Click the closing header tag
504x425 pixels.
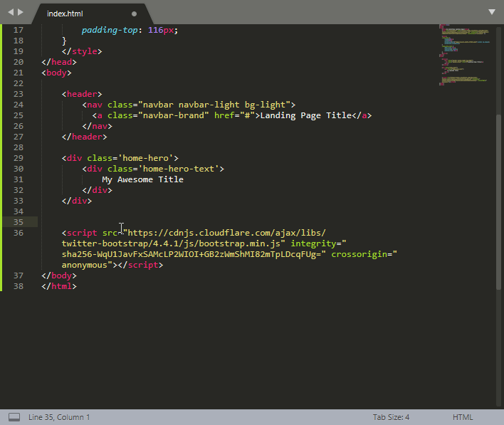pos(84,137)
